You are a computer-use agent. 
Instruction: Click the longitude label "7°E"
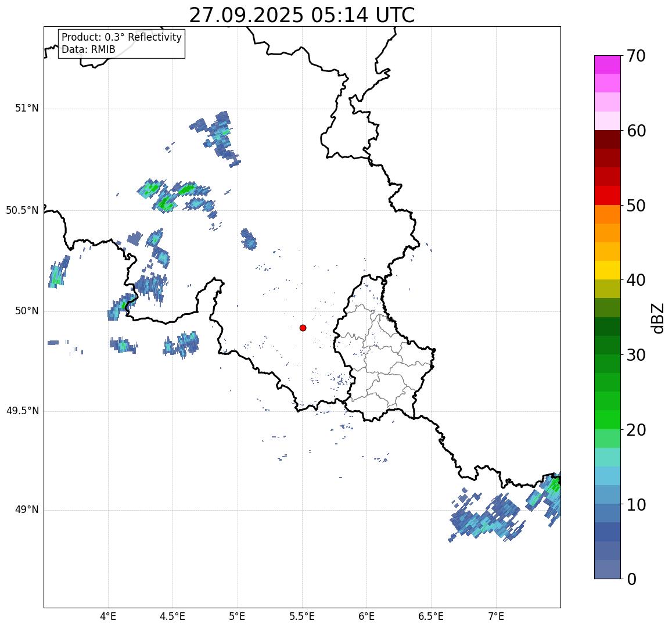click(x=496, y=616)
